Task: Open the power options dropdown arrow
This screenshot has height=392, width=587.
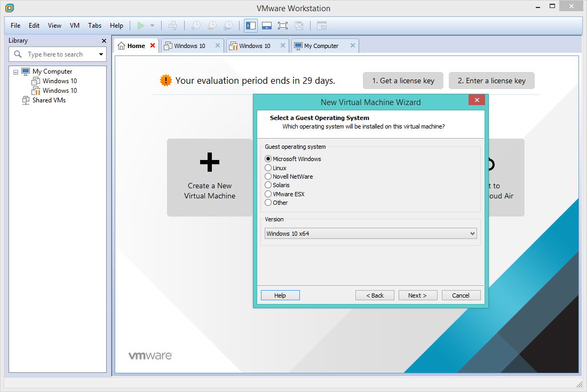Action: coord(153,26)
